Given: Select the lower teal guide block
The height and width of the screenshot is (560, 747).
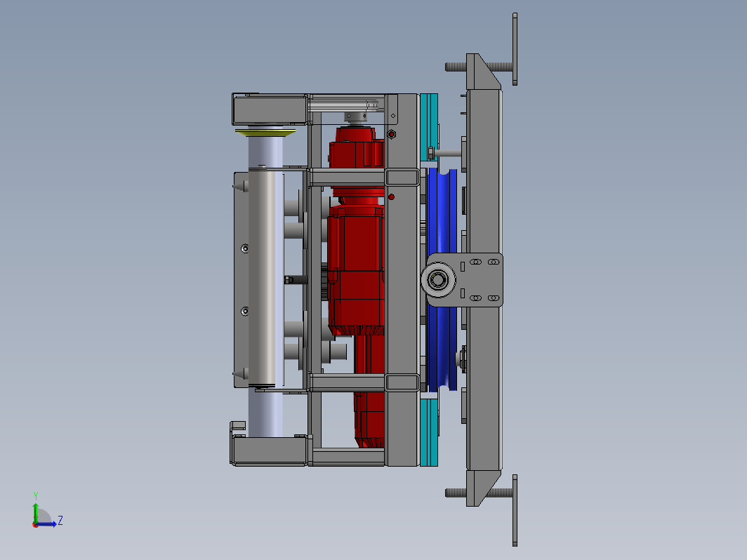Looking at the screenshot, I should [429, 432].
